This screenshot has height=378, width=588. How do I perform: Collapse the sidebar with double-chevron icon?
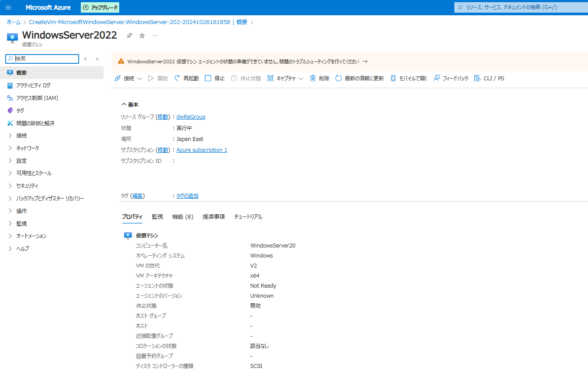(x=97, y=58)
